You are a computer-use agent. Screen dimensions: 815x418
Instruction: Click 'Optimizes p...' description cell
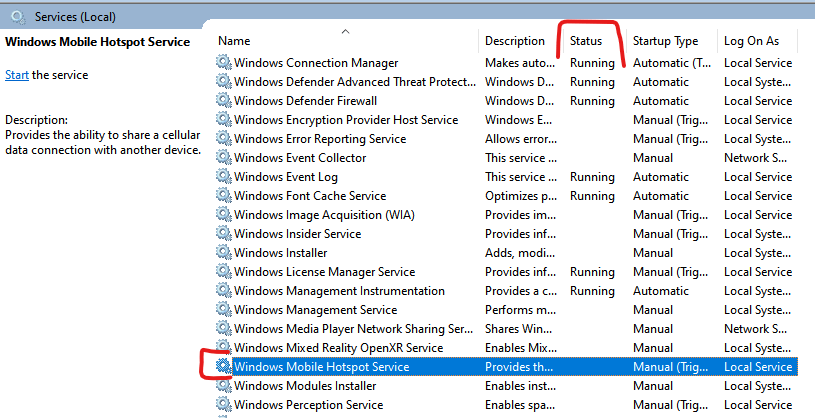click(x=521, y=197)
